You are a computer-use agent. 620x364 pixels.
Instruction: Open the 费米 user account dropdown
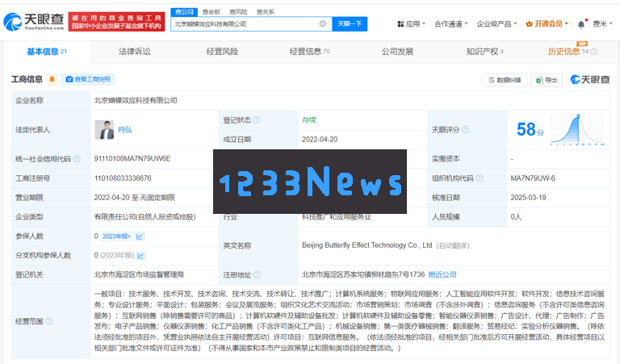click(602, 24)
